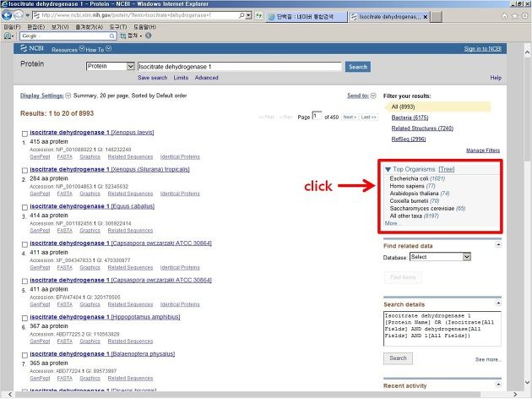Viewport: 532px width, 399px height.
Task: Check the box for result 2 Xenopus tropicalis
Action: point(24,171)
